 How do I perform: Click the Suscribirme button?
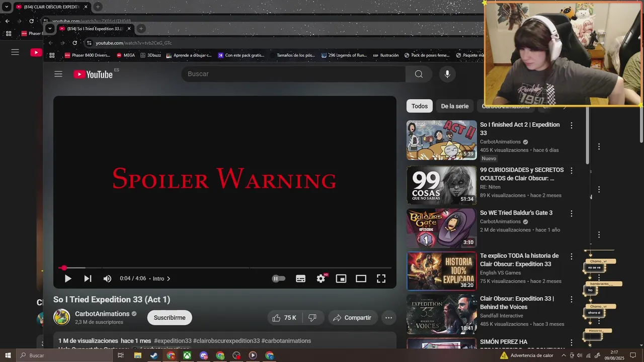pos(170,318)
